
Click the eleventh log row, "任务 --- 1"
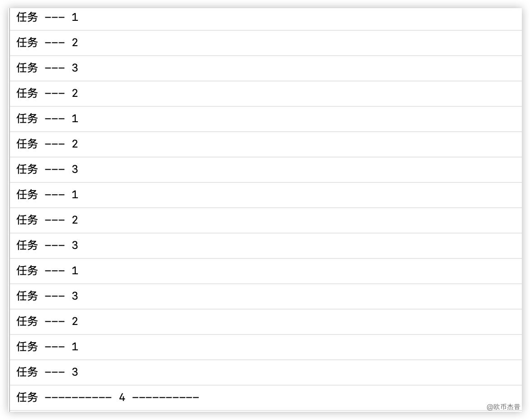point(47,271)
